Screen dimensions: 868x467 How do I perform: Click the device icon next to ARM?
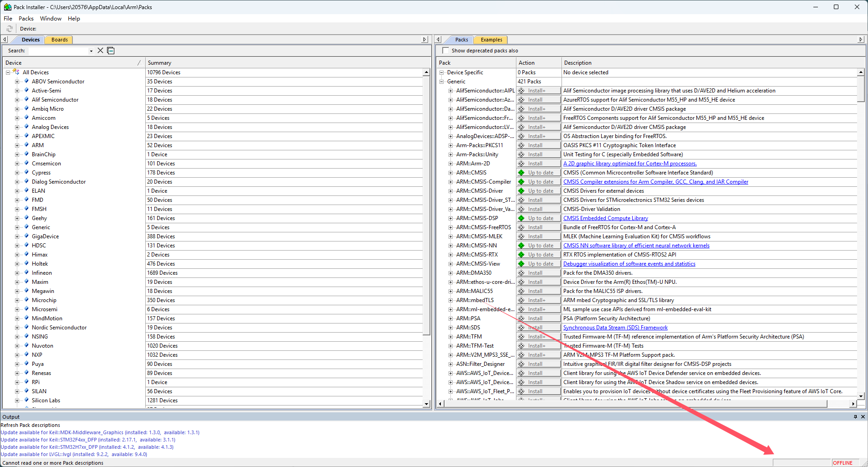[26, 145]
